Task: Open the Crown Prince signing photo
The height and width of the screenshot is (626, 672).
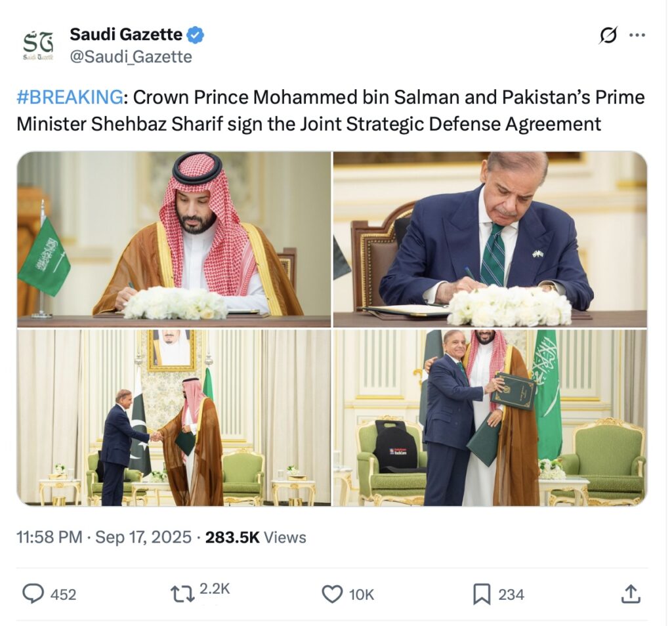Action: [173, 239]
